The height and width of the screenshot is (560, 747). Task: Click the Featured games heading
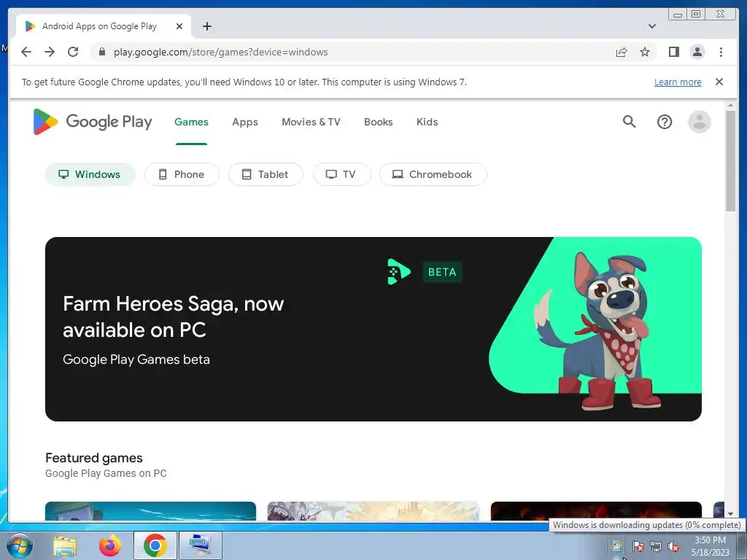94,458
